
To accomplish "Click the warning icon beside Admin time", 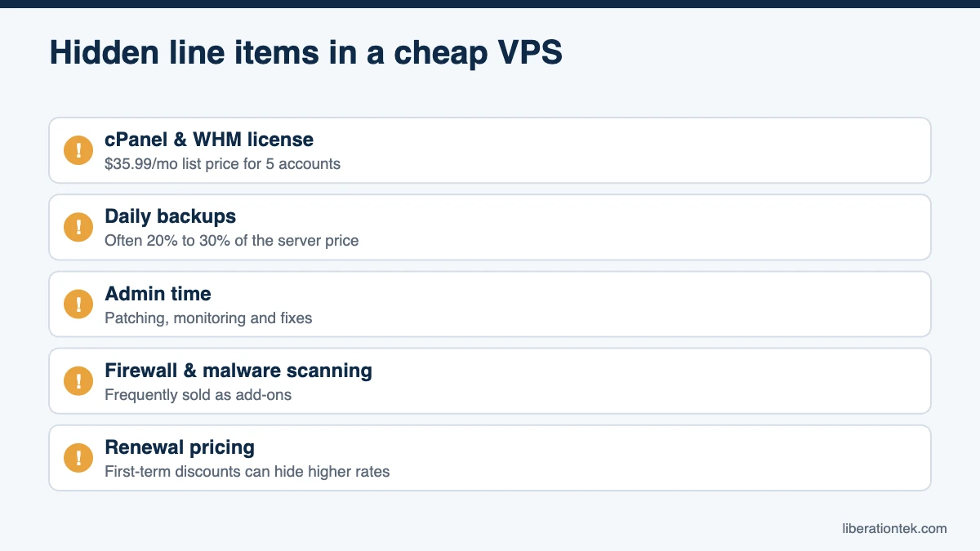I will tap(78, 304).
